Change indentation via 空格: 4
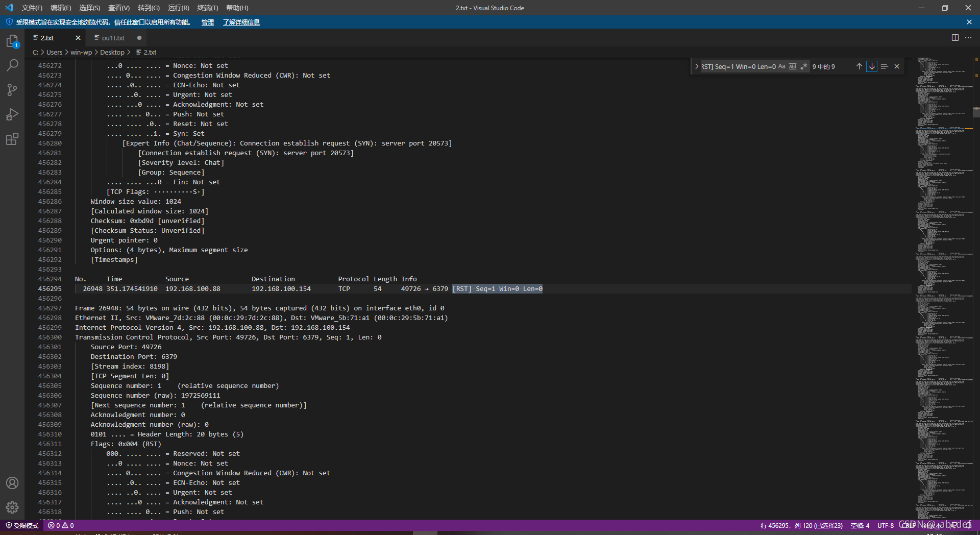Viewport: 980px width, 535px height. 860,525
